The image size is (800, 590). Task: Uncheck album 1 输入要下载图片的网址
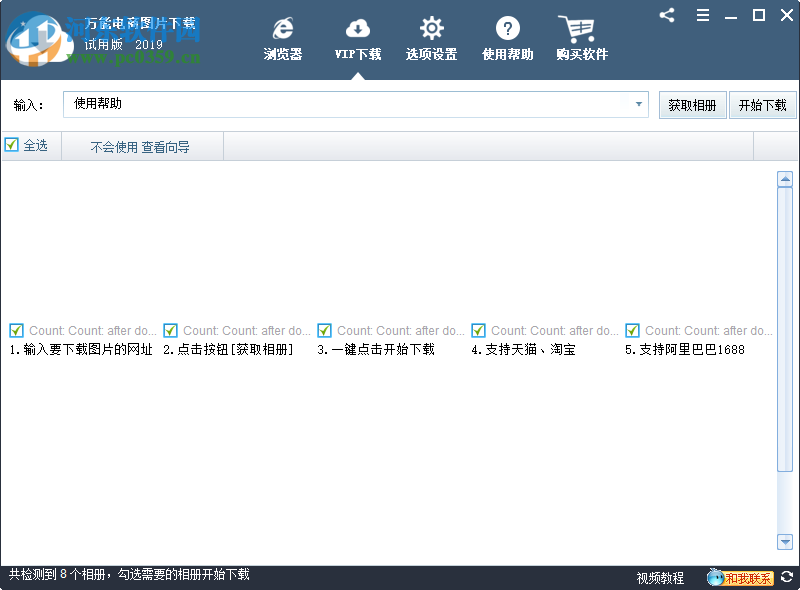coord(16,331)
